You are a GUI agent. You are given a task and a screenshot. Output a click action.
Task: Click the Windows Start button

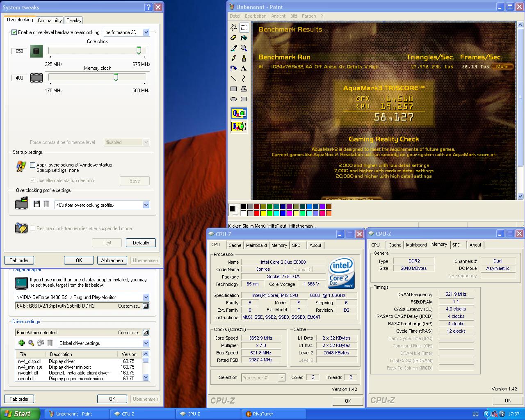(x=20, y=414)
